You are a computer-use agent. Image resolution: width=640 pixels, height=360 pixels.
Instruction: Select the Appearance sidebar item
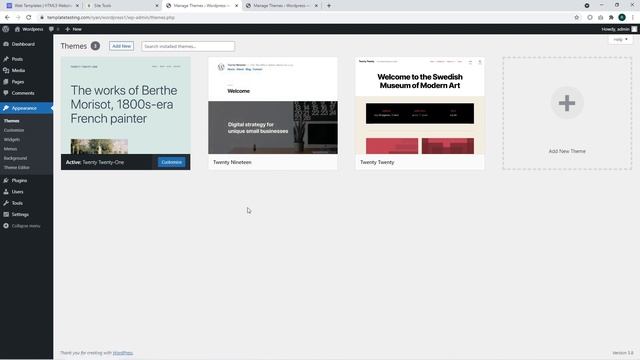tap(27, 108)
